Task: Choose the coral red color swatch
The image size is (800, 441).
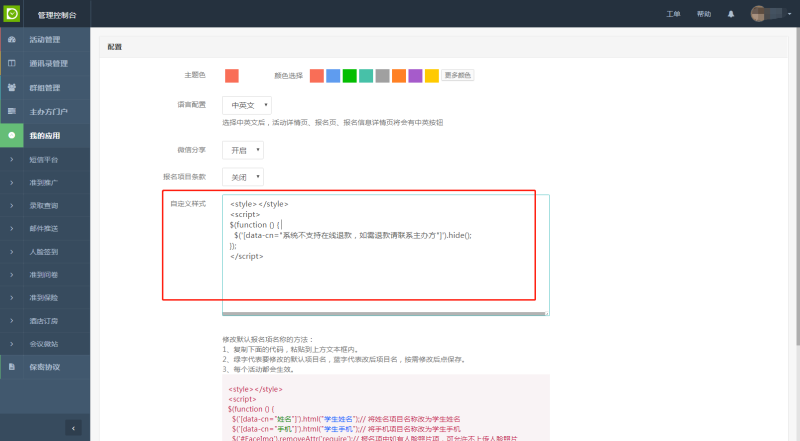Action: (x=317, y=76)
